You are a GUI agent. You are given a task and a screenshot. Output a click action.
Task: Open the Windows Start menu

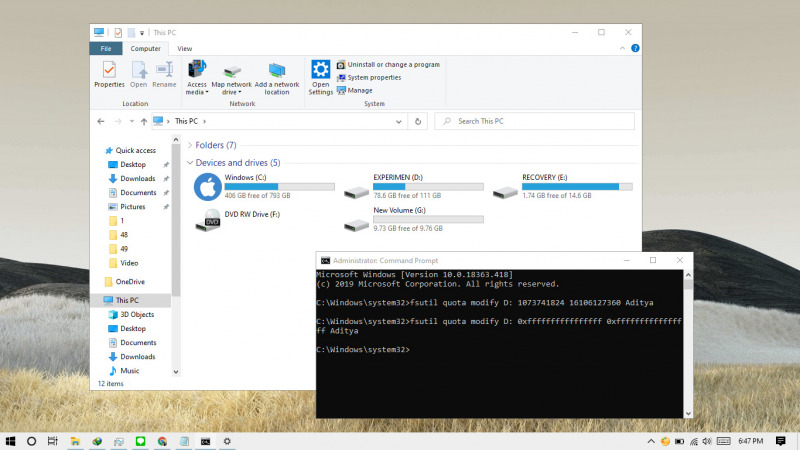point(10,441)
